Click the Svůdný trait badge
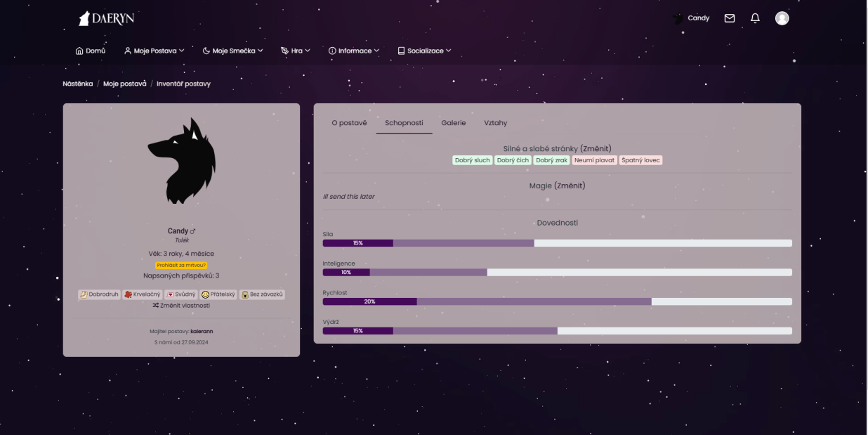 [180, 294]
